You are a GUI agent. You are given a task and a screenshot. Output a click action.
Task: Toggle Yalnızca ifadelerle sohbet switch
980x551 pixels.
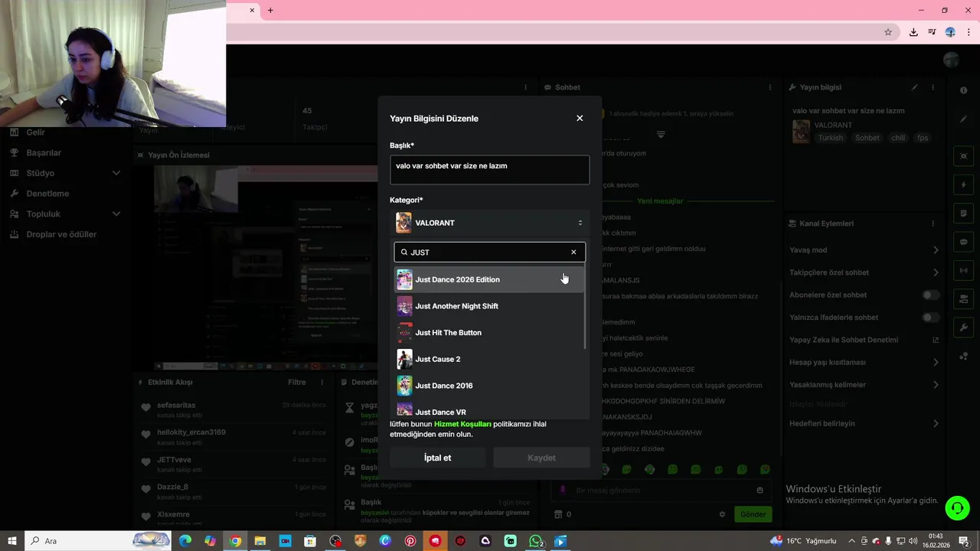931,317
